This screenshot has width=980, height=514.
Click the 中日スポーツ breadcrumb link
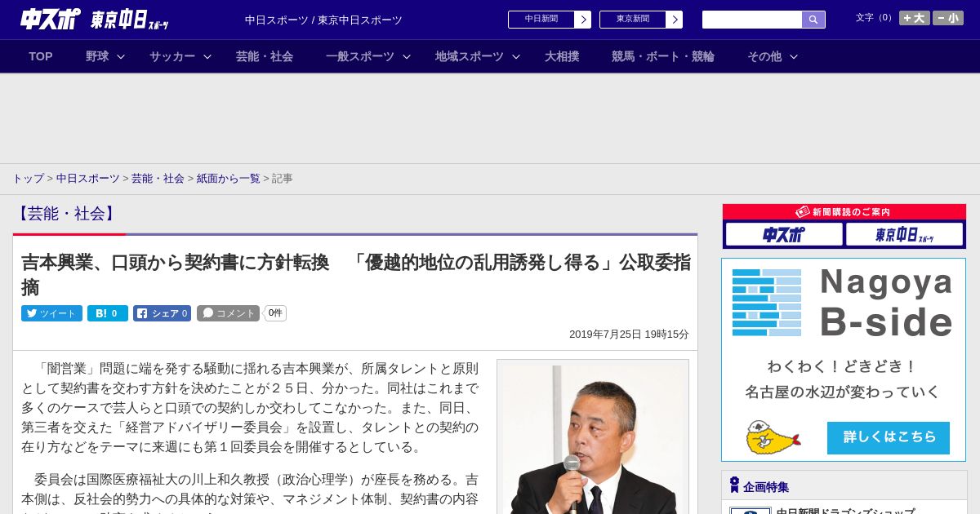coord(88,178)
